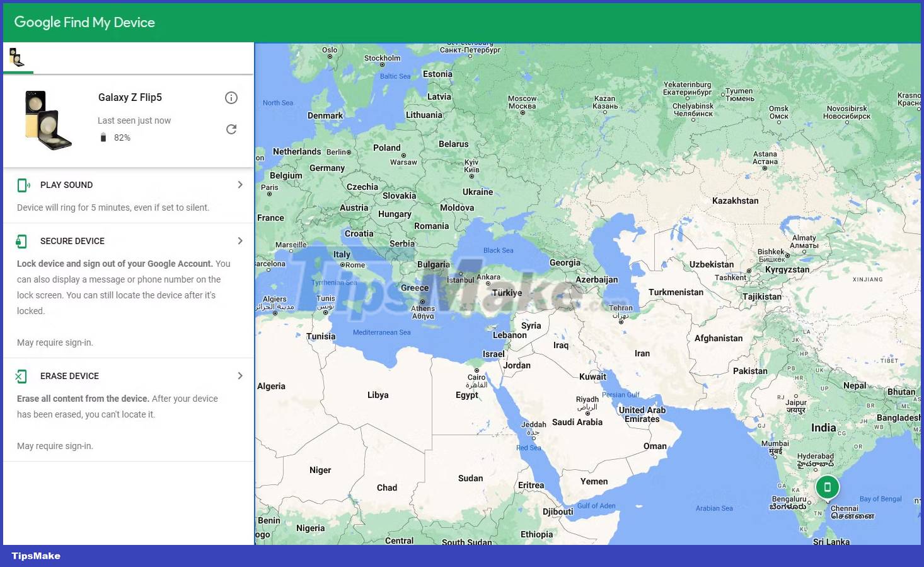
Task: Click the '82%' battery value
Action: click(x=122, y=137)
